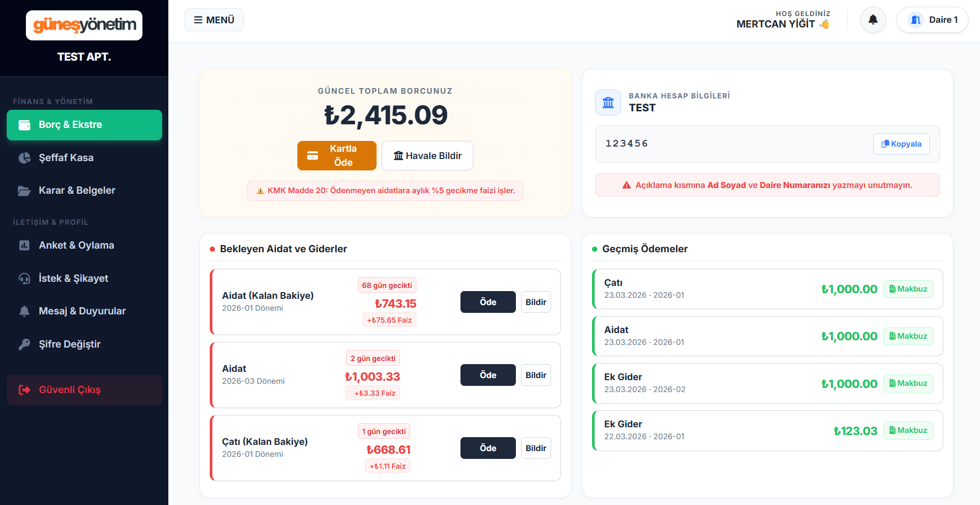View Makbuz for the ₺123.03 Ek Gider
This screenshot has width=980, height=505.
(908, 430)
